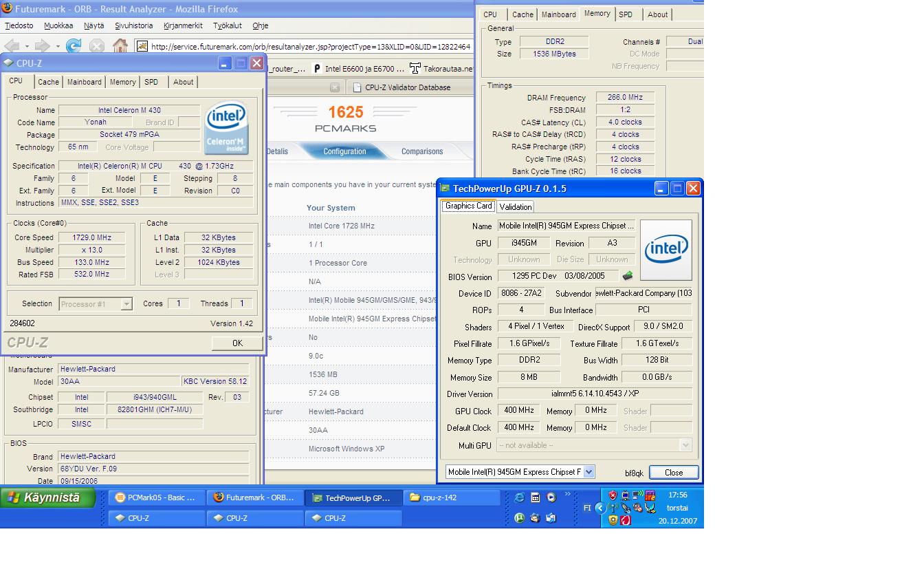Open the Intel E6600 ja E6700 bookmark
Viewport: 924px width, 578px height.
tap(357, 68)
